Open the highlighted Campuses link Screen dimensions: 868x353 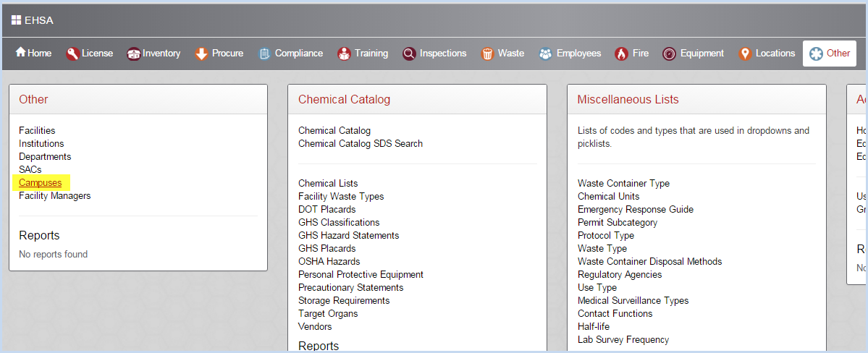[40, 182]
